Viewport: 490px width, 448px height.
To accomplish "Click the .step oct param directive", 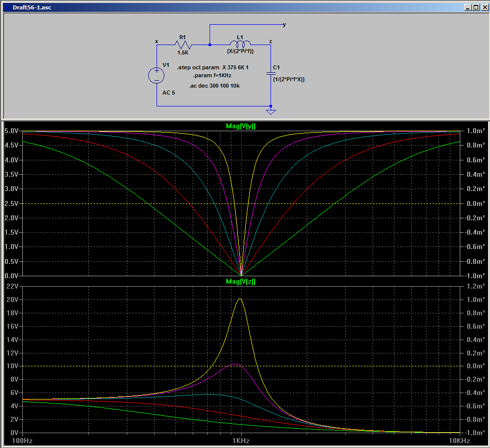I will point(213,67).
